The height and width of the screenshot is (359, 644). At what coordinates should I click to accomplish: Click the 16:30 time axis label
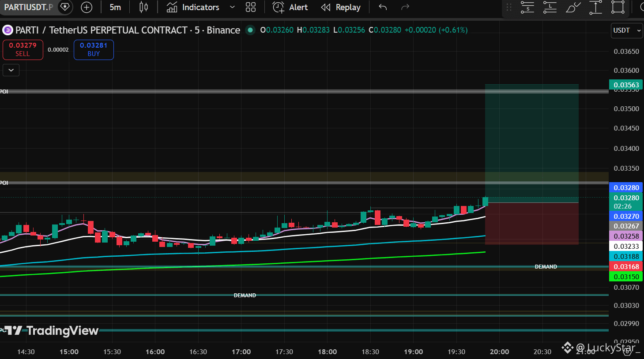coord(198,352)
